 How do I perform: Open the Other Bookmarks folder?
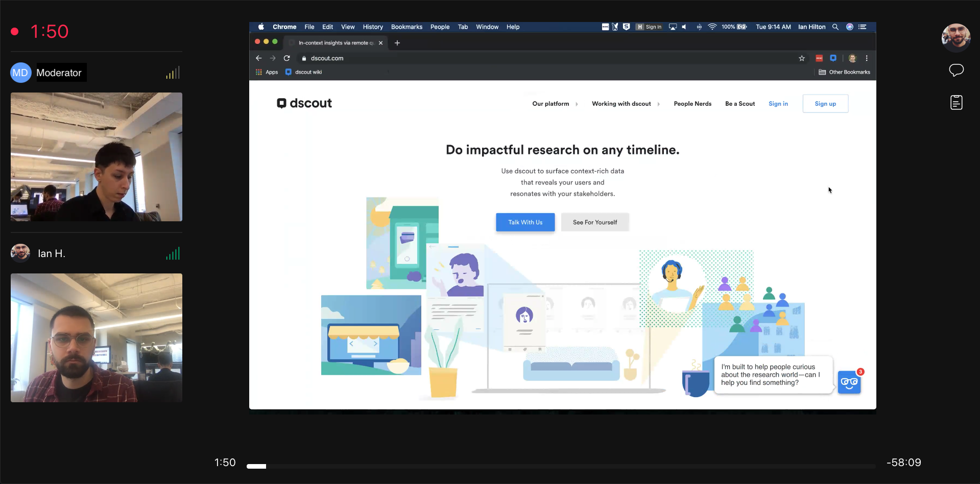[844, 72]
